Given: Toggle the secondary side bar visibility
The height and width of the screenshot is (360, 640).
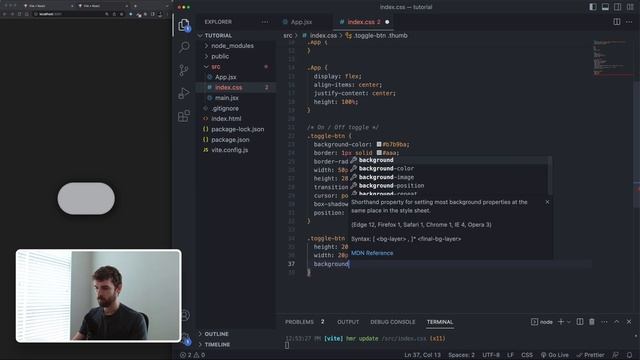Looking at the screenshot, I should pyautogui.click(x=618, y=7).
